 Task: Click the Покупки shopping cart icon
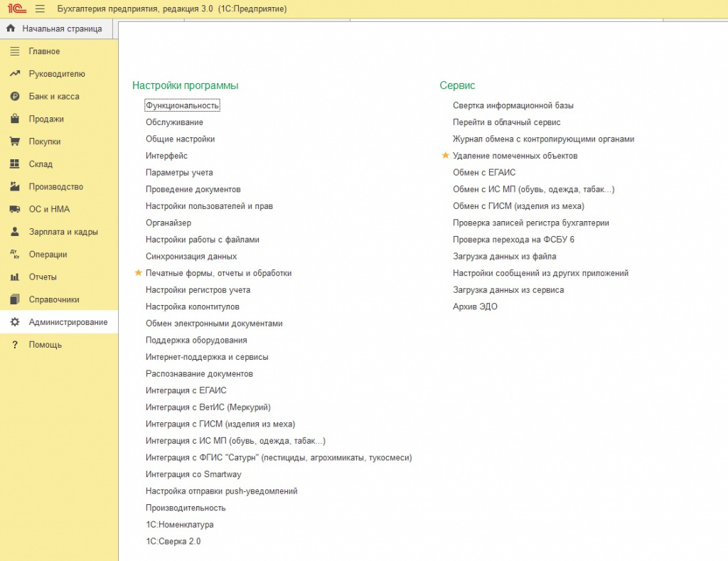(15, 141)
